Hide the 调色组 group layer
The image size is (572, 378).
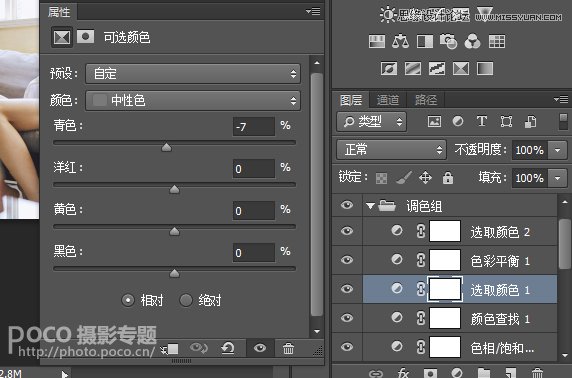pyautogui.click(x=347, y=205)
